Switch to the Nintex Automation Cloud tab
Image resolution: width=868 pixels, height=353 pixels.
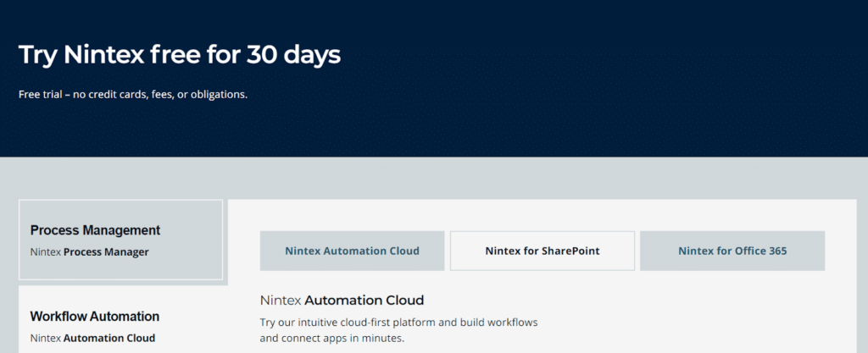[x=352, y=251]
